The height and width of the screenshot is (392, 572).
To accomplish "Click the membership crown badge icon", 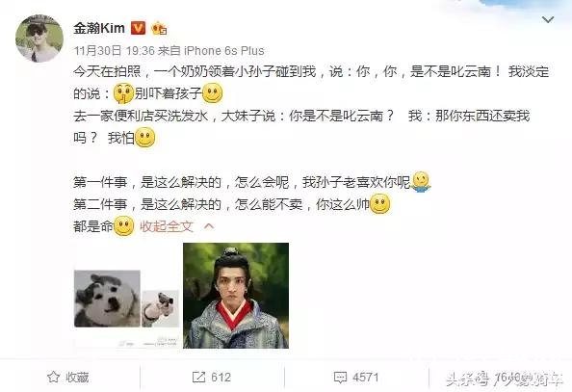I will coord(159,28).
